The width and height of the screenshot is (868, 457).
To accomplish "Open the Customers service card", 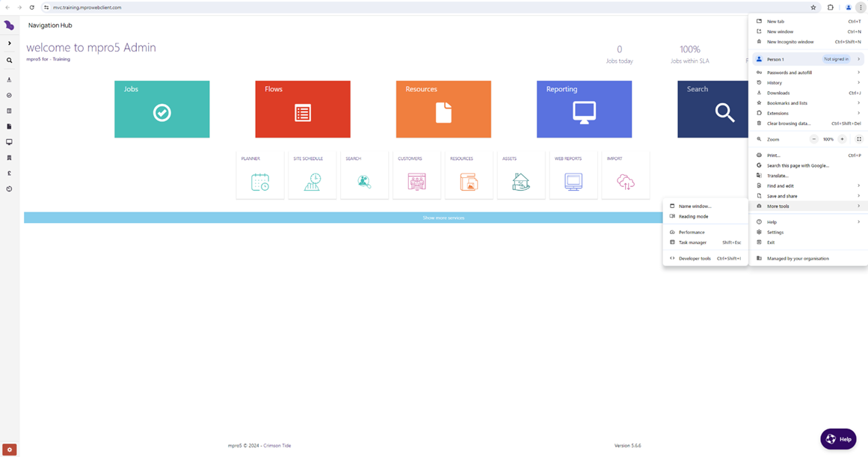I will coord(417,174).
